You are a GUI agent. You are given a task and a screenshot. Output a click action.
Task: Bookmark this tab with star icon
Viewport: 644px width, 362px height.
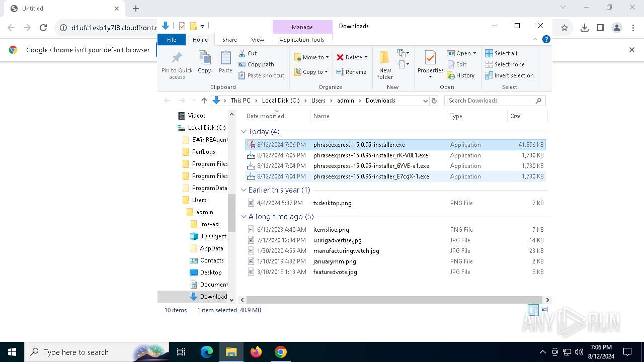pos(565,28)
